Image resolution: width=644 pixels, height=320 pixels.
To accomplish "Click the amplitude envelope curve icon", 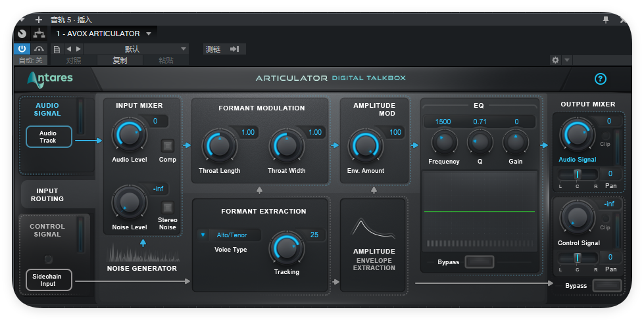I will (x=374, y=229).
